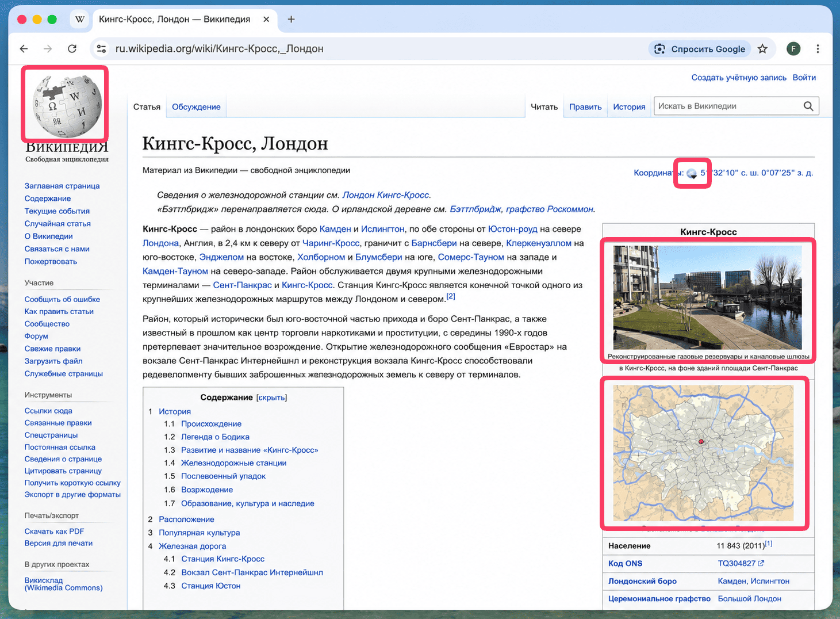Open a new browser tab

click(291, 19)
